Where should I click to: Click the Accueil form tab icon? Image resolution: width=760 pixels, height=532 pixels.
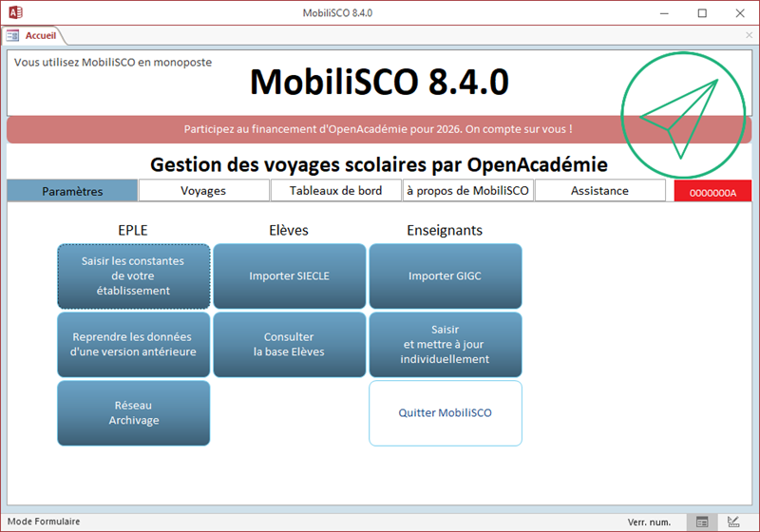(x=12, y=36)
